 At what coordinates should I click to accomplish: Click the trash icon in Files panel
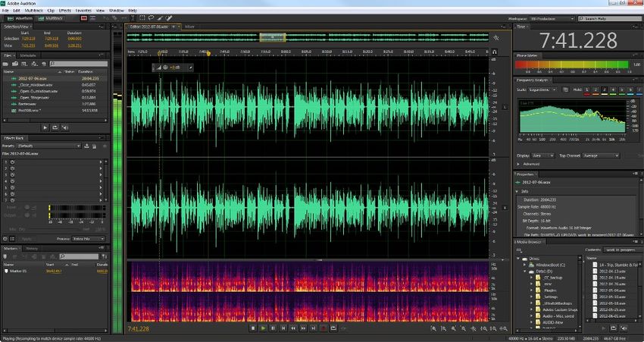coord(44,64)
